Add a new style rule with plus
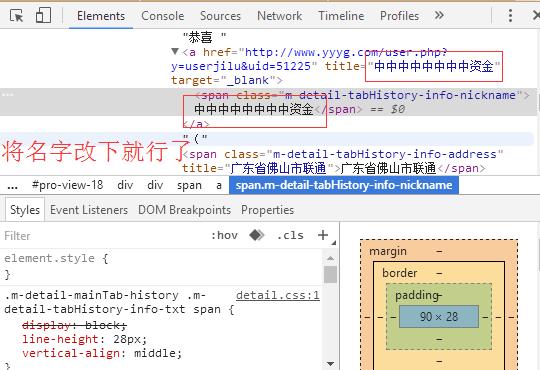The width and height of the screenshot is (540, 370). 323,235
